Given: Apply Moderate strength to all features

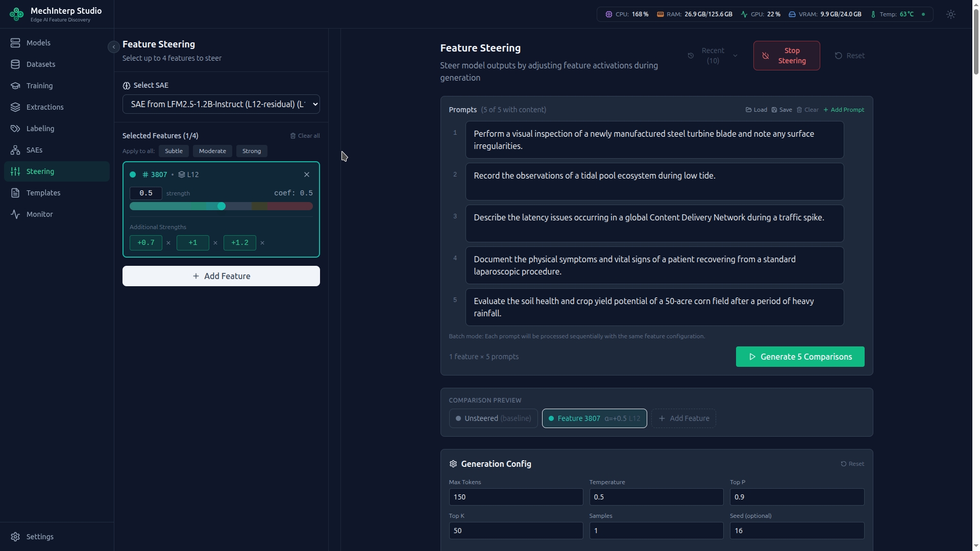Looking at the screenshot, I should pos(212,151).
